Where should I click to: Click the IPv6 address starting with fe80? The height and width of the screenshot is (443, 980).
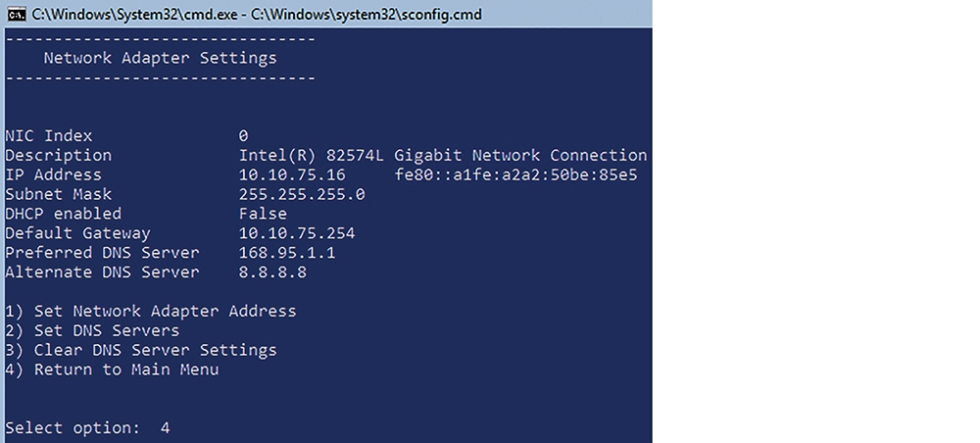[515, 175]
